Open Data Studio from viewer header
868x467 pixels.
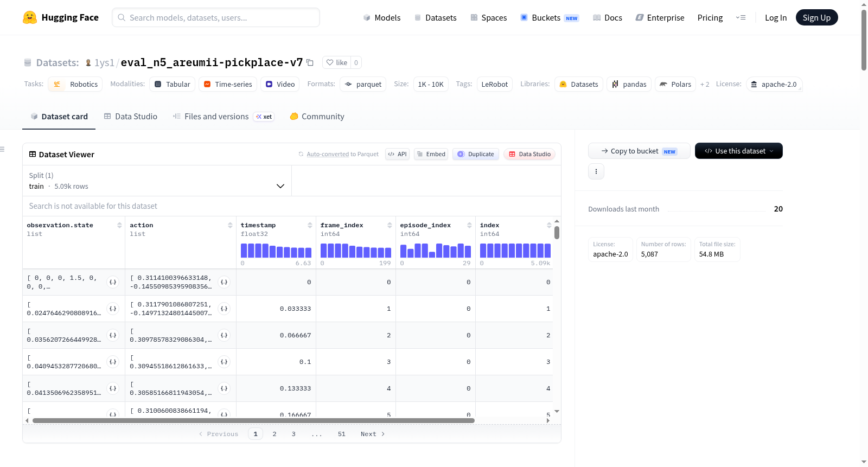click(529, 154)
